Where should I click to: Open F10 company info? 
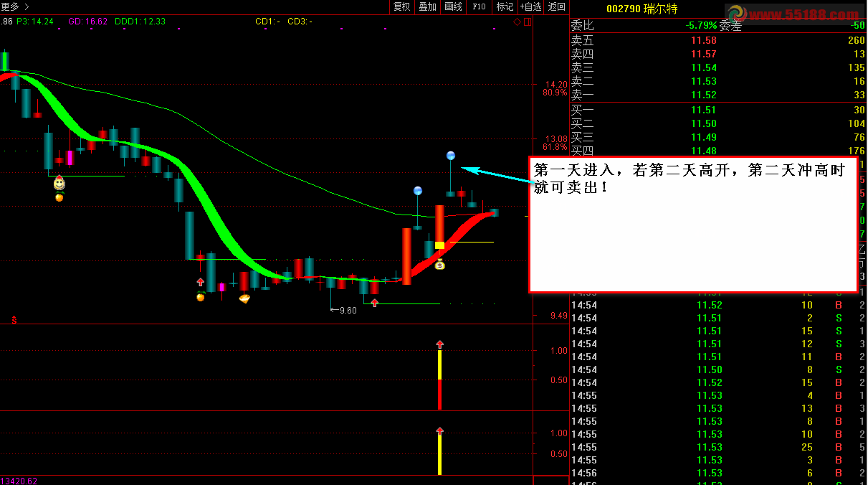pos(479,6)
